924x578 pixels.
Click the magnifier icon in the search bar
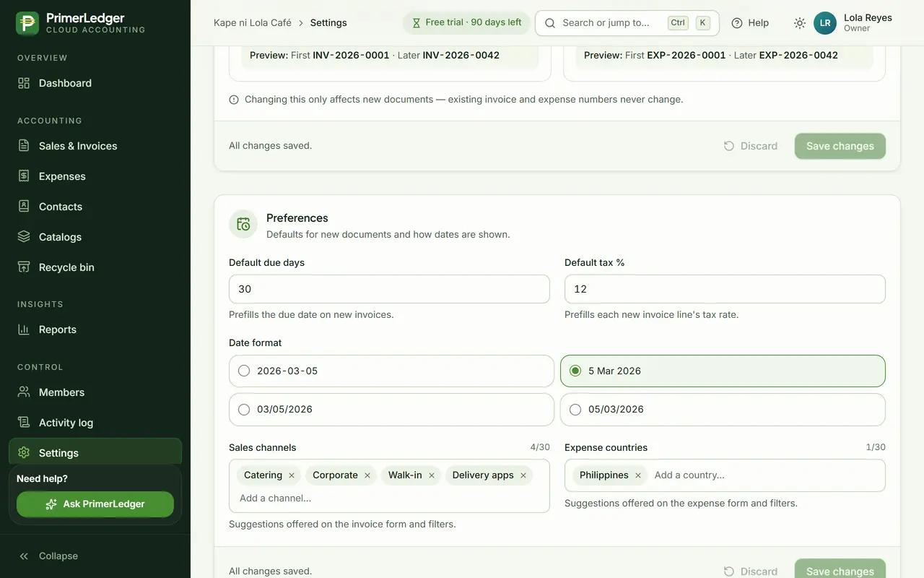(550, 23)
